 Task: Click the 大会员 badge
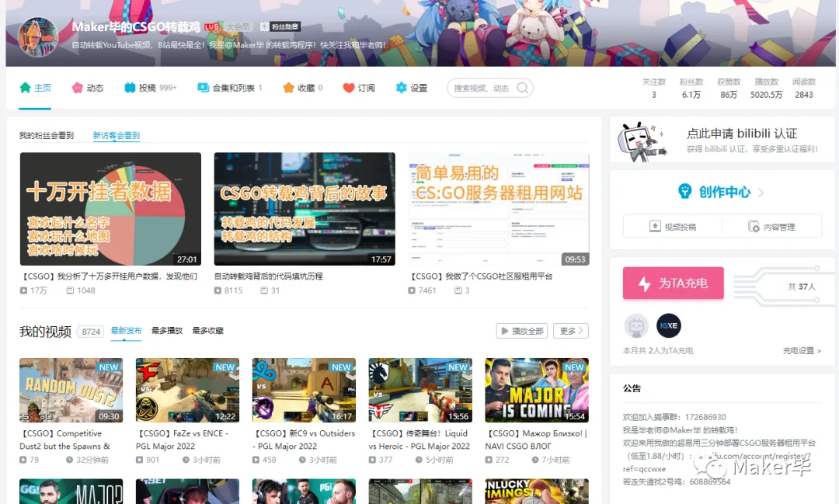point(238,26)
